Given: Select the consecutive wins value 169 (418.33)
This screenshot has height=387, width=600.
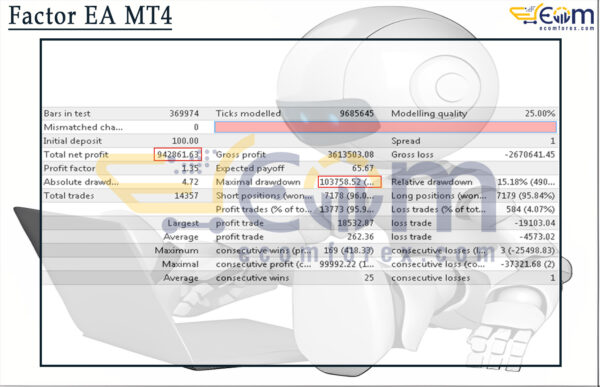Looking at the screenshot, I should (x=349, y=251).
